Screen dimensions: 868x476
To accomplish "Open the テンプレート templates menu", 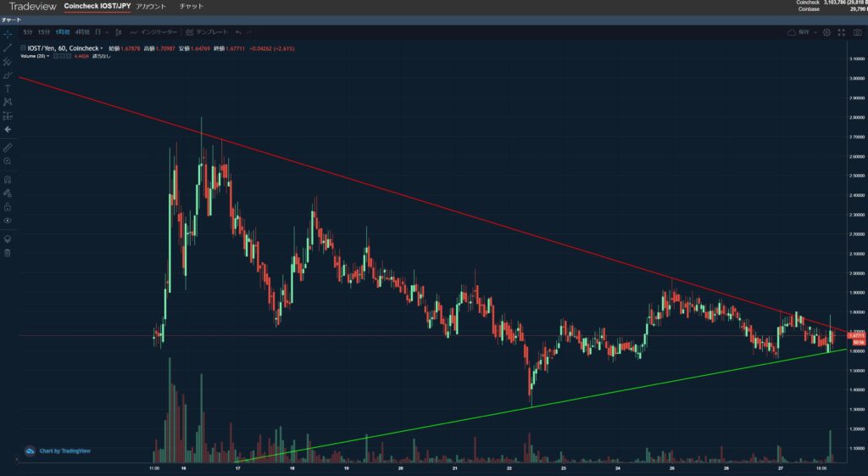I will point(207,32).
